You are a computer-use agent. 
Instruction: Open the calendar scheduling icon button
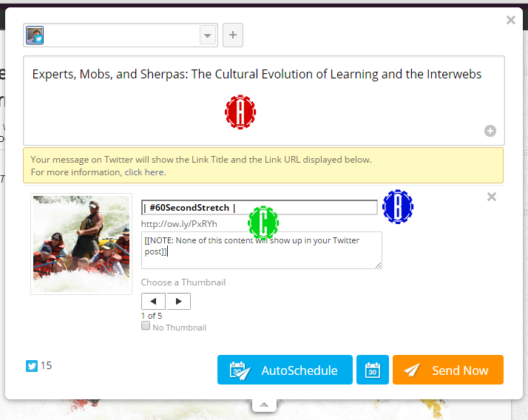click(x=373, y=370)
